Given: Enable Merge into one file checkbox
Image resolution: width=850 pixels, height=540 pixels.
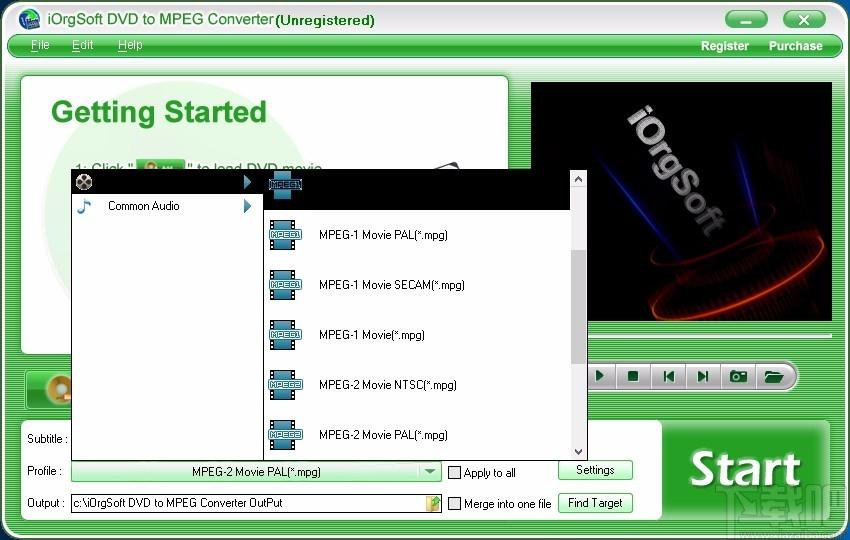Looking at the screenshot, I should point(454,504).
